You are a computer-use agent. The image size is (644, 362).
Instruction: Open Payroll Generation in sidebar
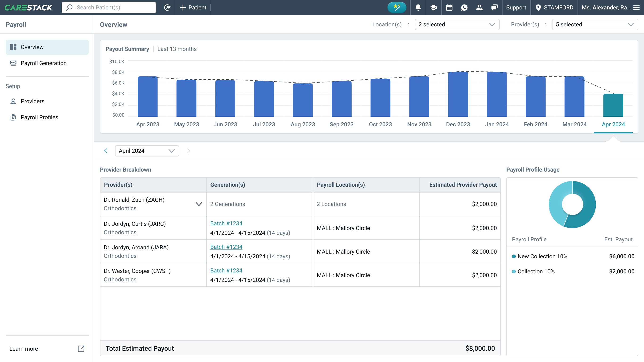tap(47, 63)
